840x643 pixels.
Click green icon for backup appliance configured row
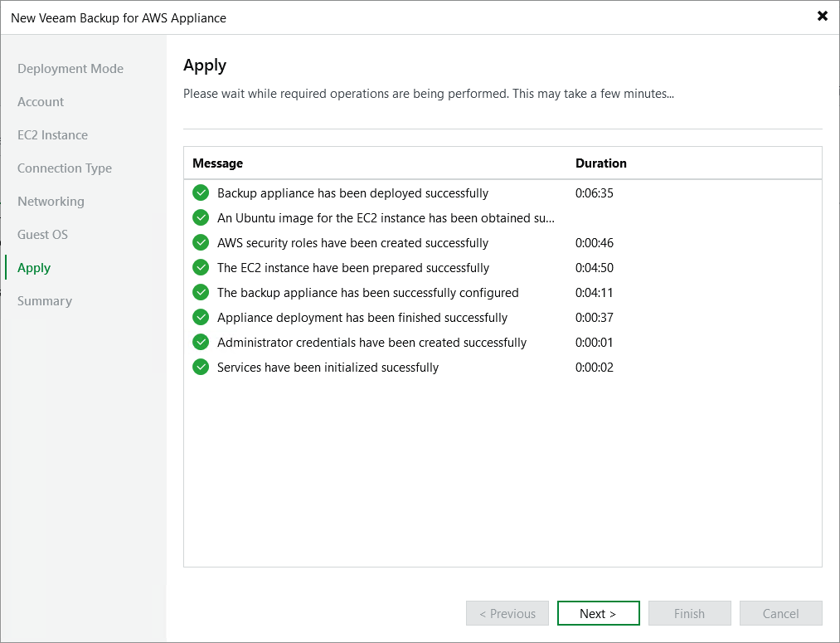(201, 293)
